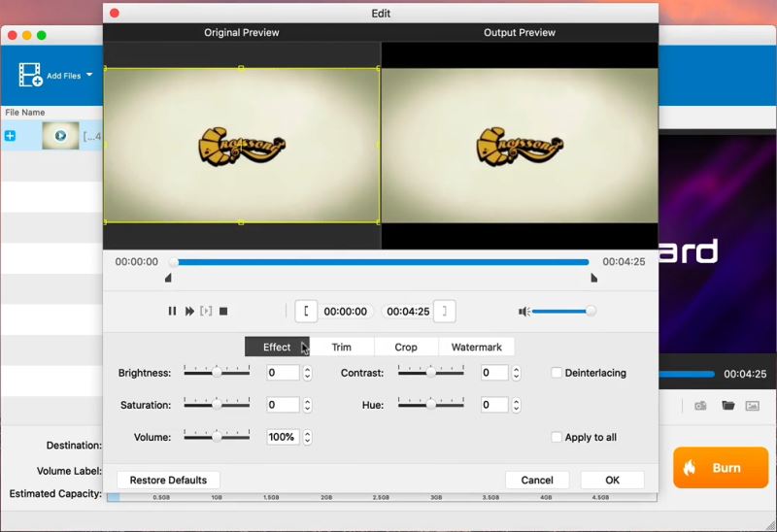Screen dimensions: 777x532
Task: Click the Estimated Capacity bar
Action: [x=382, y=497]
